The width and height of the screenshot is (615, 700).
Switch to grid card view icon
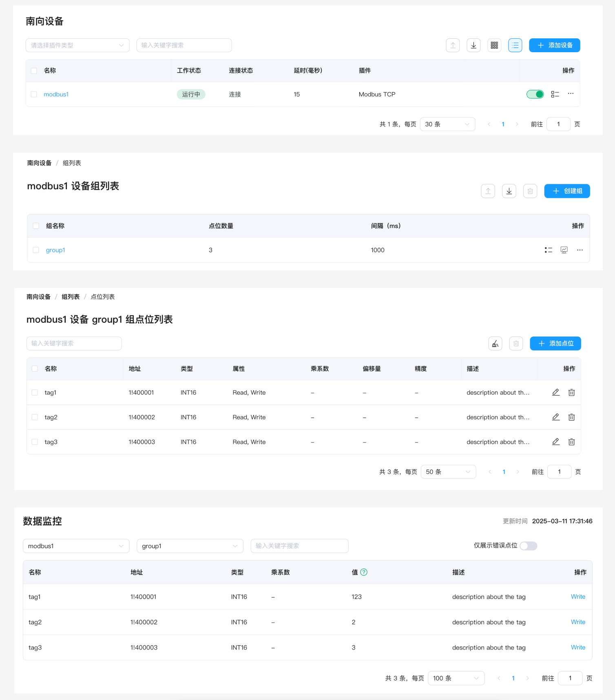[x=494, y=45]
